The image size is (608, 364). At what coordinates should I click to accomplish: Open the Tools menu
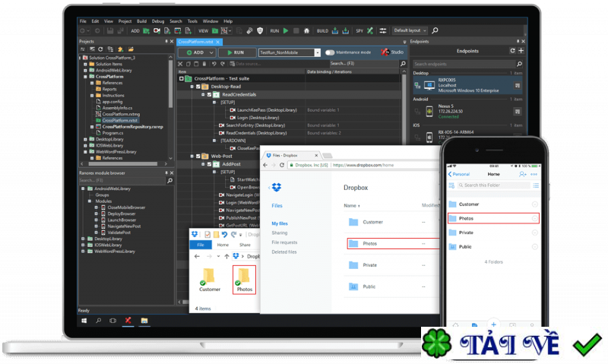192,21
